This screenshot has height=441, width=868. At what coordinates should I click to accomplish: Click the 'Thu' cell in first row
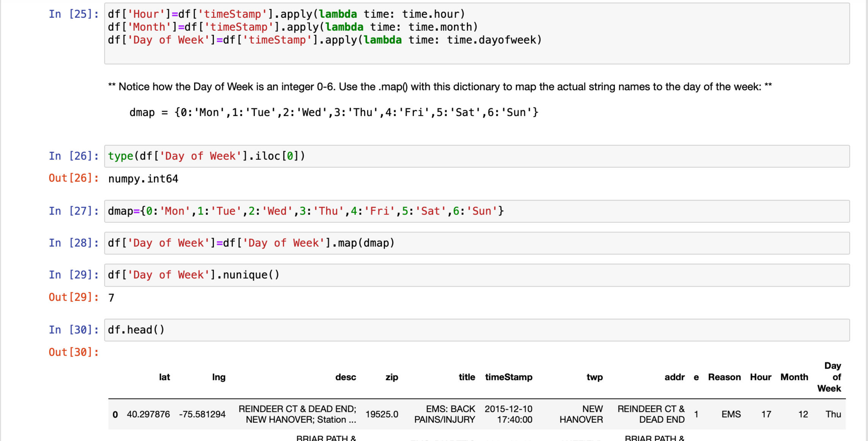pos(833,414)
